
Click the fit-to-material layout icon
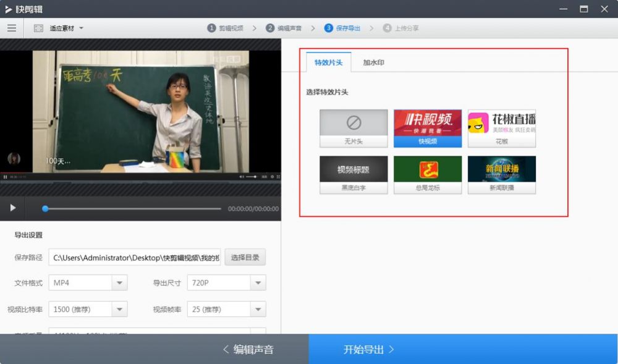38,28
